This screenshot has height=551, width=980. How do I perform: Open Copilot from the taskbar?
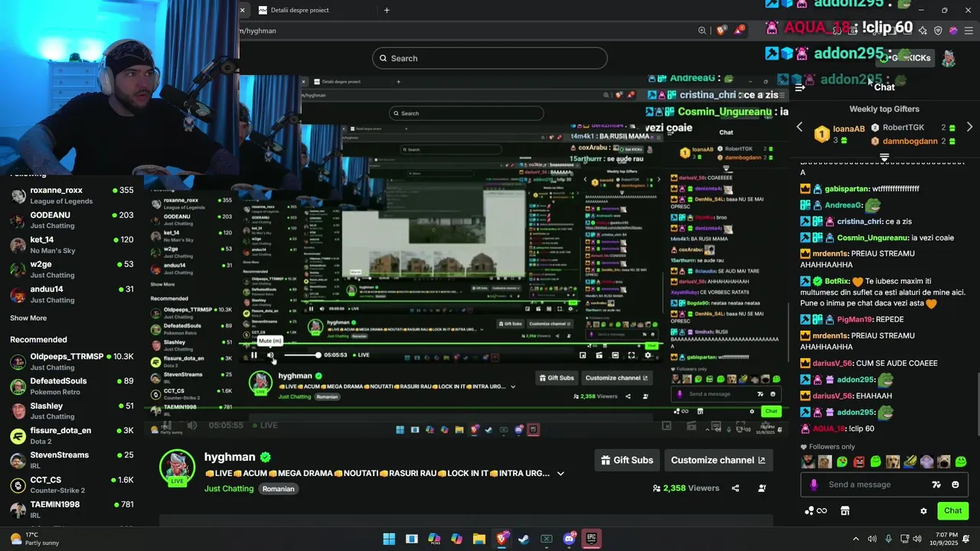point(456,539)
